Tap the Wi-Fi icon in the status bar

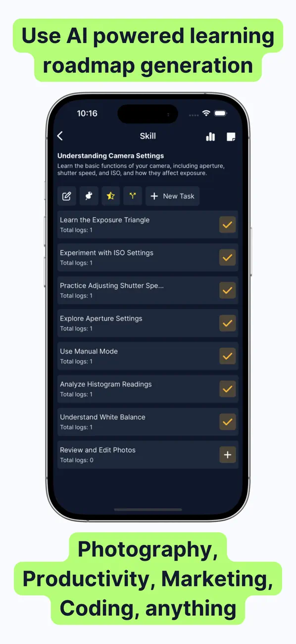[206, 113]
